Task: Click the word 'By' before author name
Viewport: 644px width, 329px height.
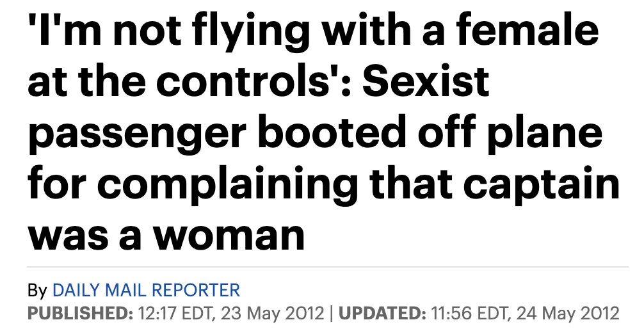Action: click(x=37, y=291)
